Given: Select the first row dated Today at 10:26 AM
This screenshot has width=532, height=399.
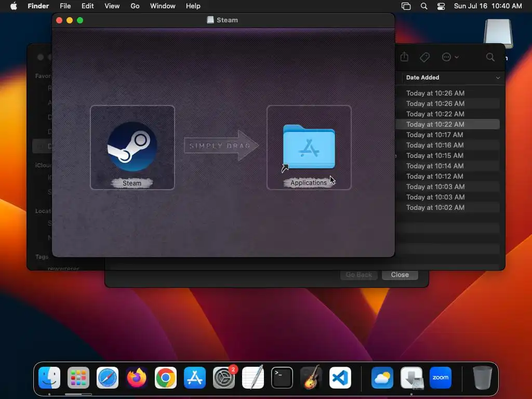Looking at the screenshot, I should 448,93.
